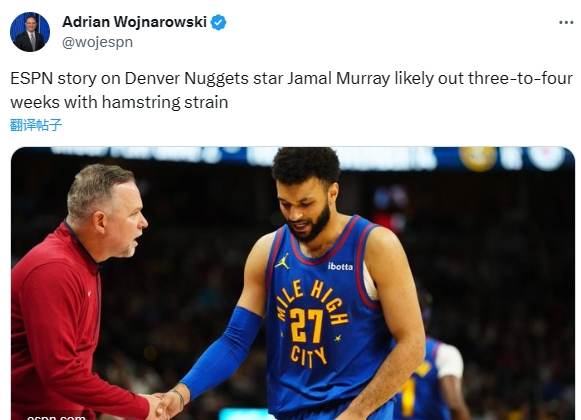581x420 pixels.
Task: Click the number 27 on the jersey
Action: pyautogui.click(x=306, y=325)
